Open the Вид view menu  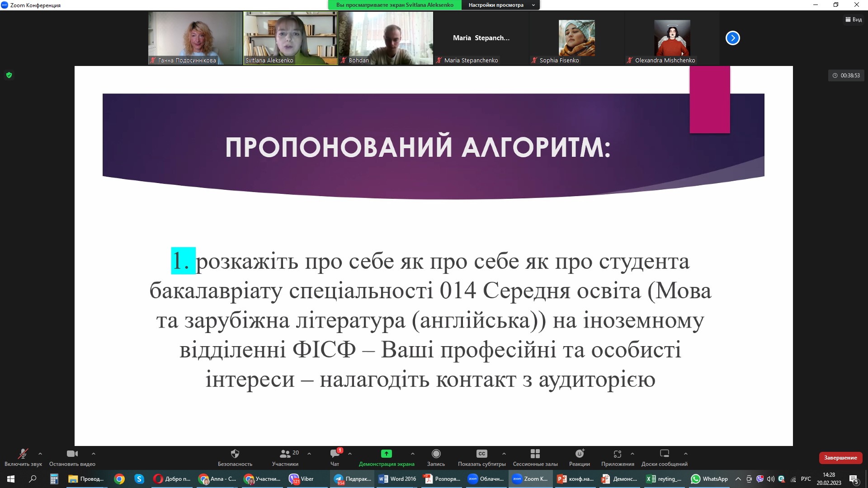[x=854, y=19]
